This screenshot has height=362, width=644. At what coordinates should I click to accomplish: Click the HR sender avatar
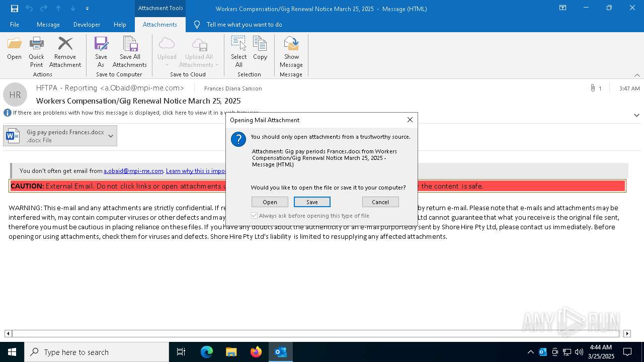15,95
